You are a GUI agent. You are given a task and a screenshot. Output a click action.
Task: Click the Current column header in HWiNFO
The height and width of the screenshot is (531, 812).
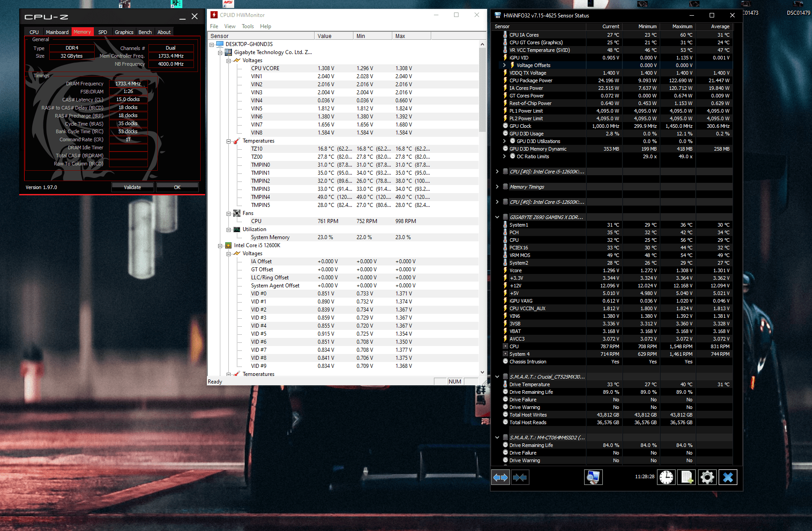click(x=604, y=26)
